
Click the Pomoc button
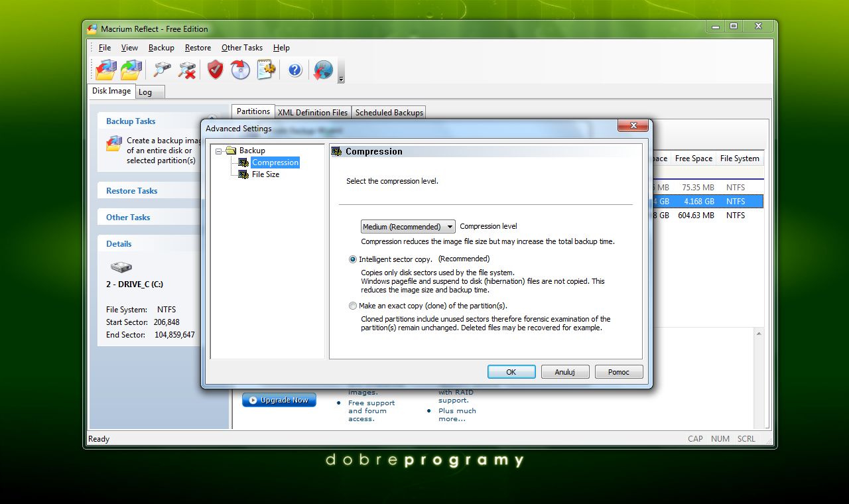click(x=619, y=372)
